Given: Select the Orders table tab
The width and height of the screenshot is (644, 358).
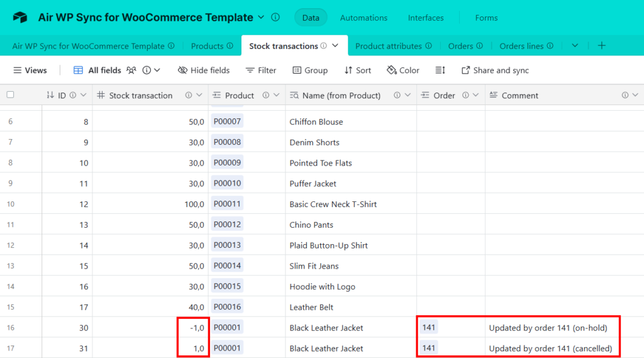Looking at the screenshot, I should [x=460, y=46].
